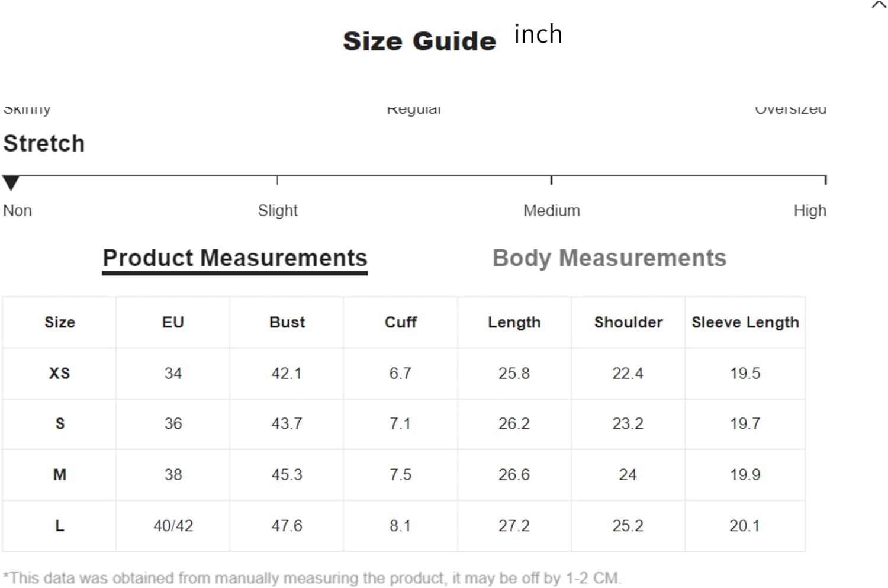Click the Cuff column header
The height and width of the screenshot is (588, 888).
pyautogui.click(x=401, y=322)
